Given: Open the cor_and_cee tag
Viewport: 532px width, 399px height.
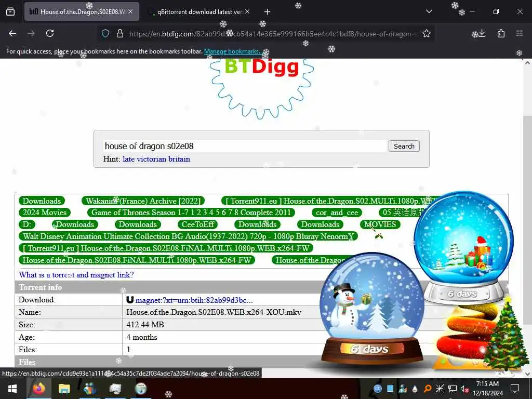Looking at the screenshot, I should [x=337, y=212].
